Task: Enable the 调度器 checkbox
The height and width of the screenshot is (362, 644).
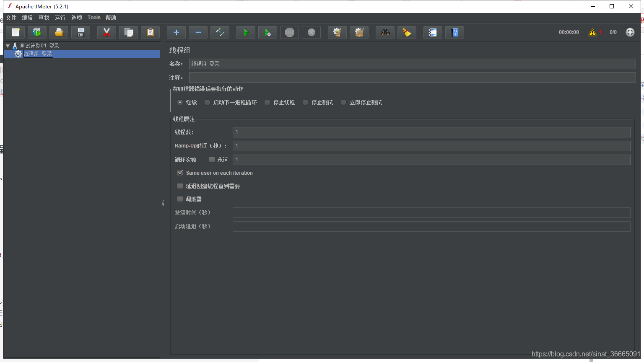Action: (180, 199)
